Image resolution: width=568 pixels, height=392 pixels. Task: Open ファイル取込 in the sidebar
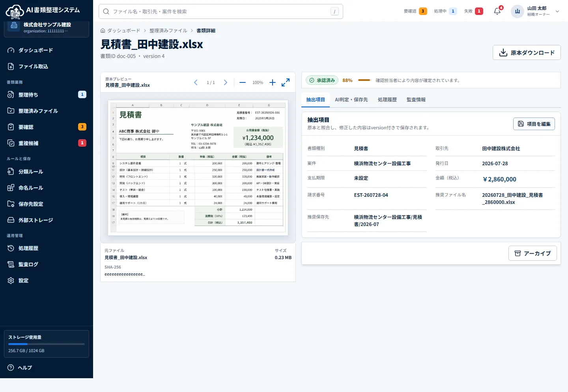(x=47, y=66)
